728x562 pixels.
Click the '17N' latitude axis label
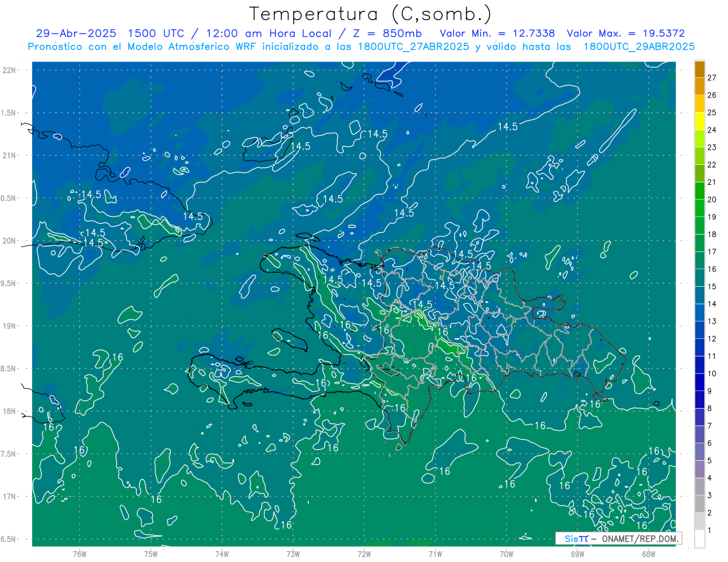10,497
